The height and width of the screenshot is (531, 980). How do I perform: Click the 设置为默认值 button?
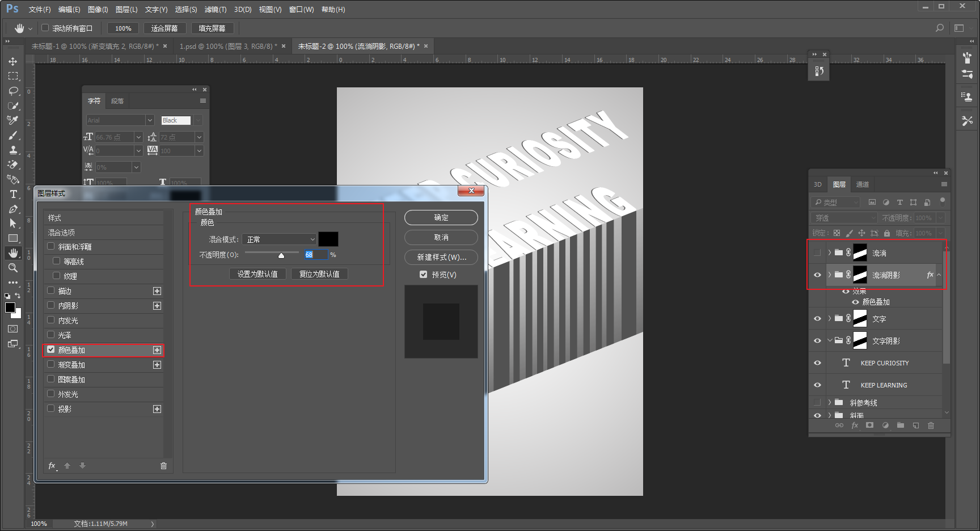coord(257,274)
